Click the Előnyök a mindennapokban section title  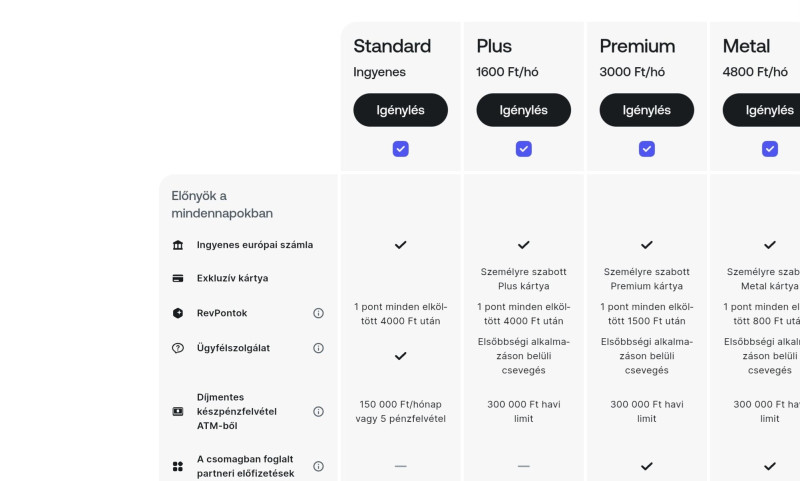coord(222,204)
